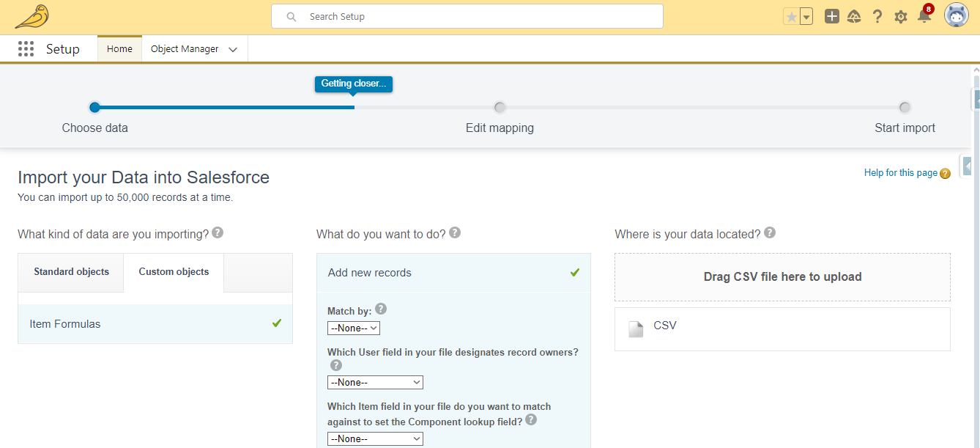Click help icon under record owners question
This screenshot has width=980, height=448.
[x=335, y=365]
